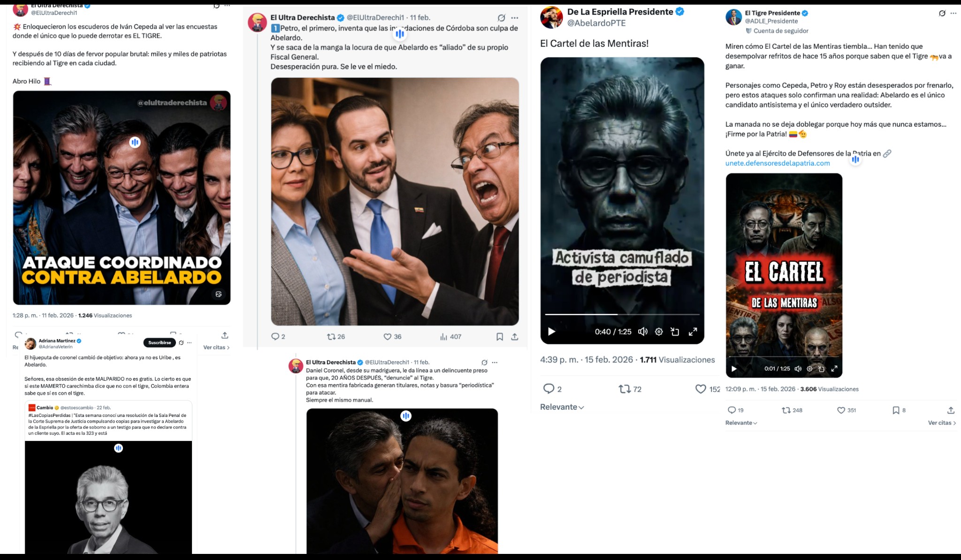Open Relevante dropdown under El Tigre Presidente tweet
Screen dimensions: 961x560
click(x=741, y=423)
